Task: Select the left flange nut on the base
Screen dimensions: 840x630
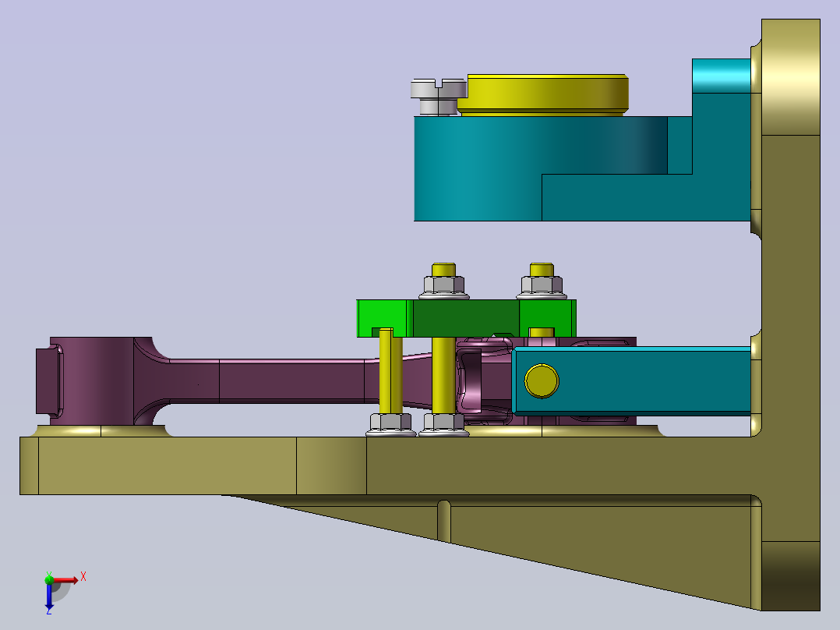Action: point(391,424)
